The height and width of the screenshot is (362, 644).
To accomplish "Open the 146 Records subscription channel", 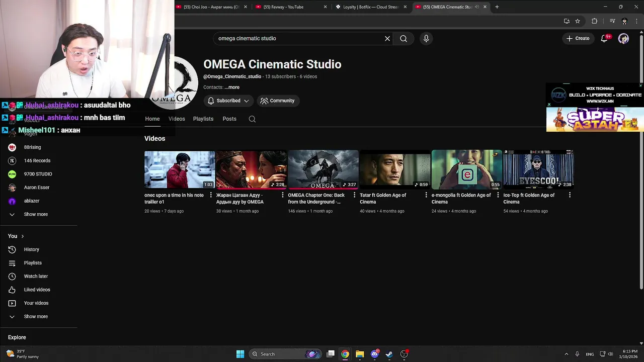I will [x=37, y=161].
